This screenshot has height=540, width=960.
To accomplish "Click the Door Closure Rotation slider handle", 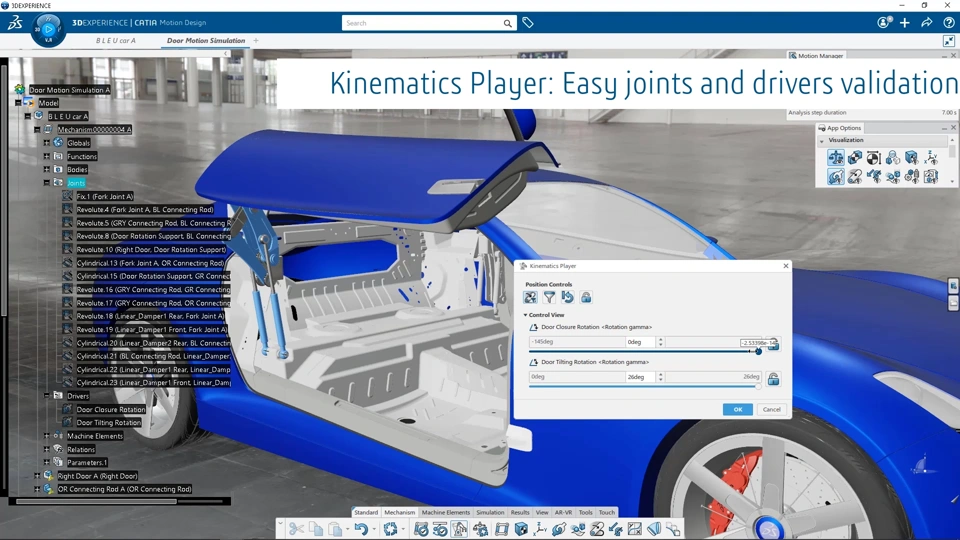I will 758,351.
